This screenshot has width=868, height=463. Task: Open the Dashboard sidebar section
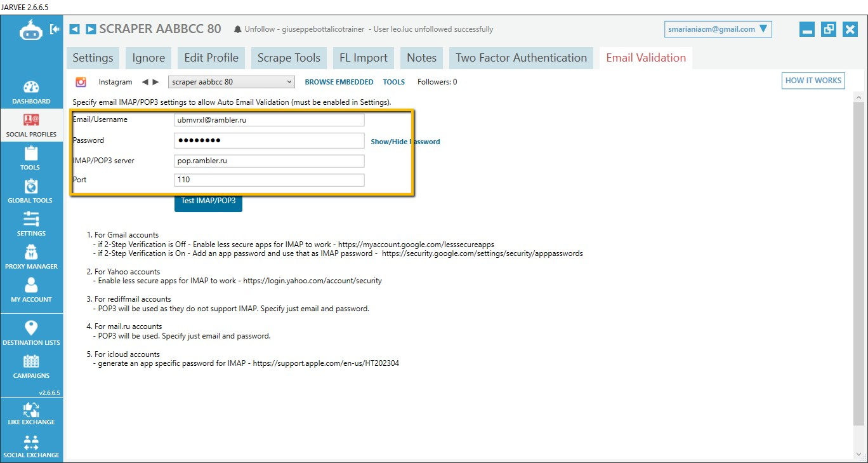click(x=31, y=93)
